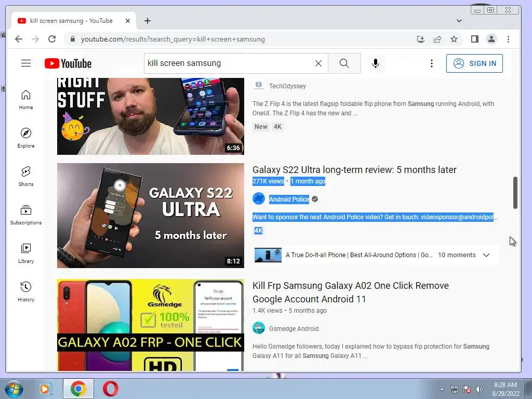Open the TechOdyssey channel
Viewport: 532px width, 399px height.
point(287,86)
